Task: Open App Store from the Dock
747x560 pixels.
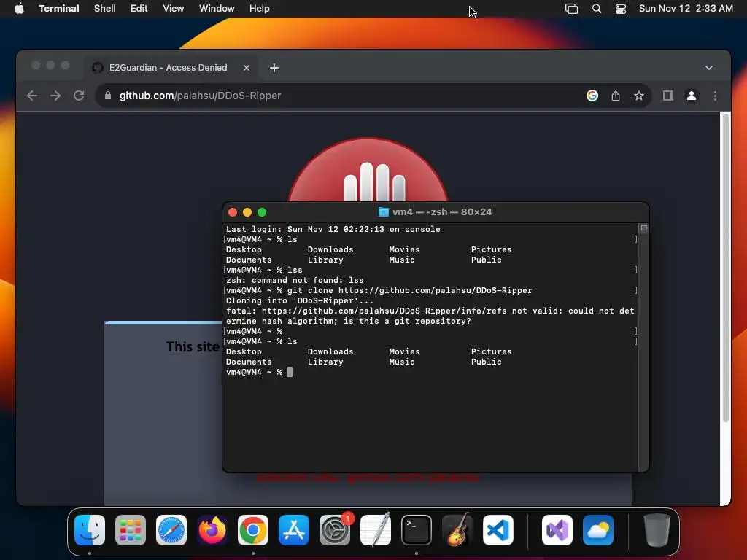Action: (x=294, y=530)
